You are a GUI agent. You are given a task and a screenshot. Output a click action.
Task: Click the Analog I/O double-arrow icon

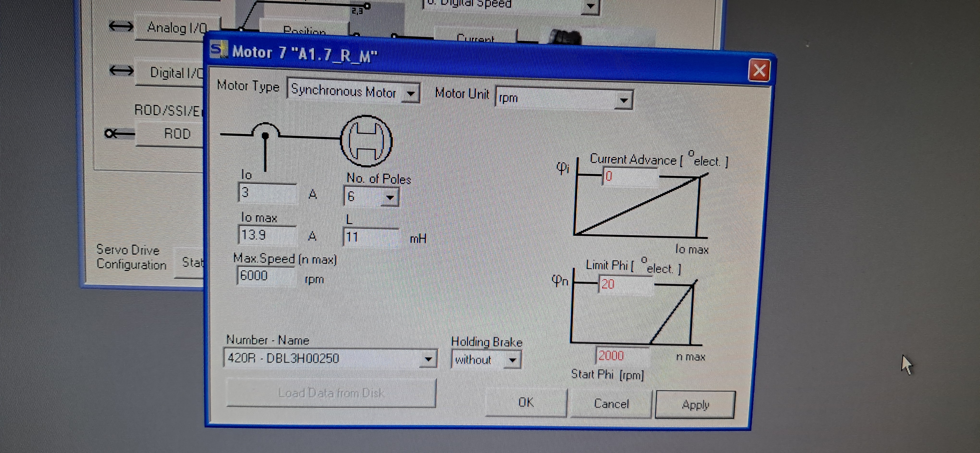click(x=121, y=26)
